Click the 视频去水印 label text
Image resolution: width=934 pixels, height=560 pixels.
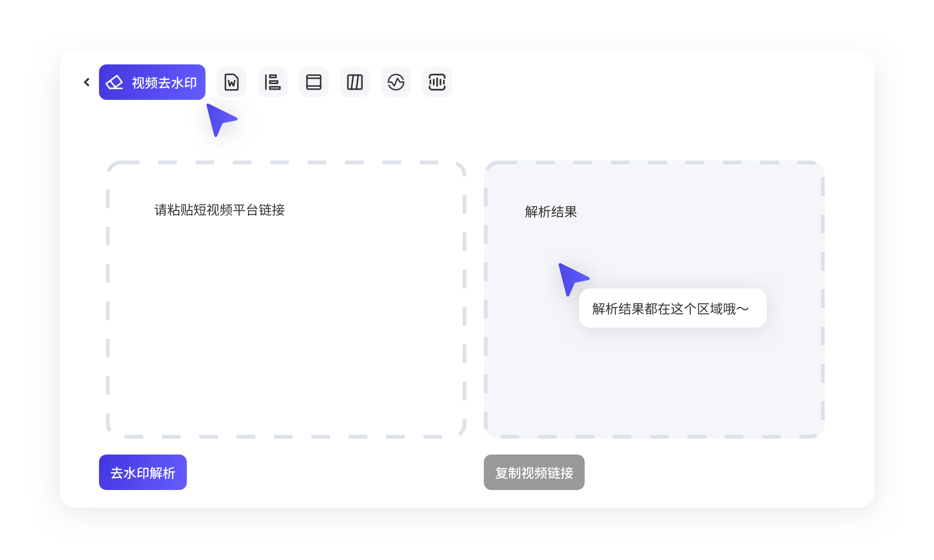pos(164,83)
